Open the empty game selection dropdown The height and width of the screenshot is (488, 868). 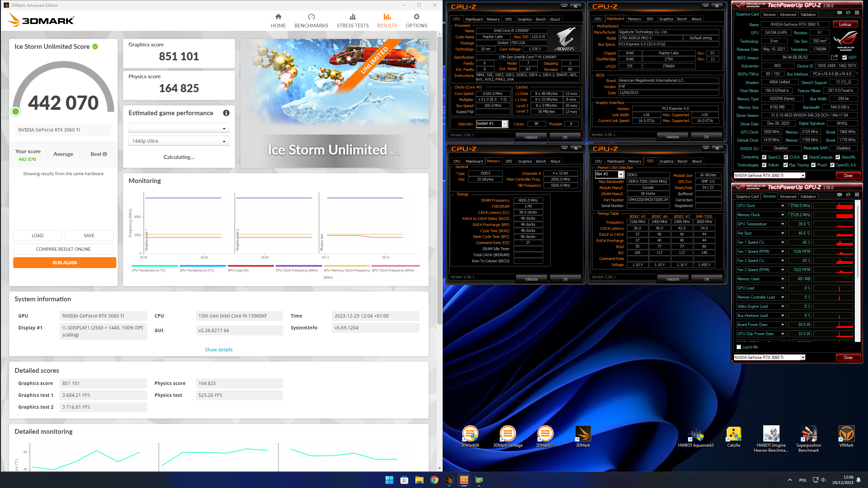pyautogui.click(x=179, y=128)
